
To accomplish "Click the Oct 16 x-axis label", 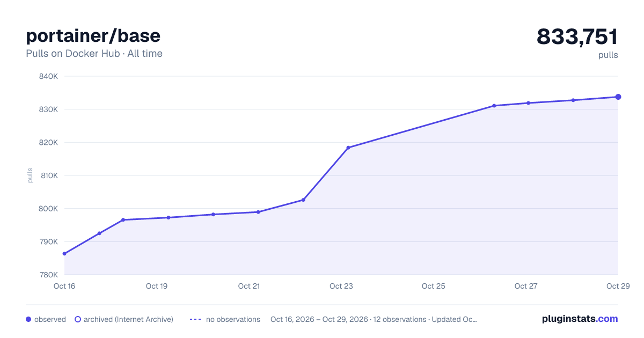I will [64, 286].
